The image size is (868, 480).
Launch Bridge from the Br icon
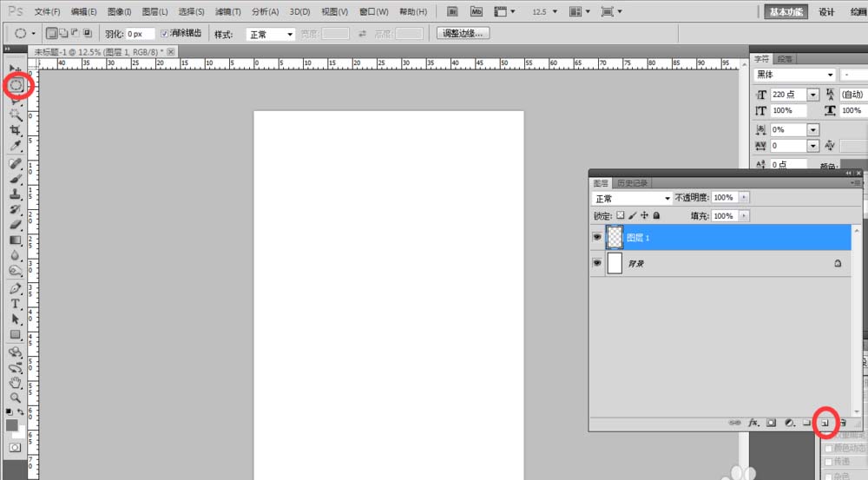453,11
